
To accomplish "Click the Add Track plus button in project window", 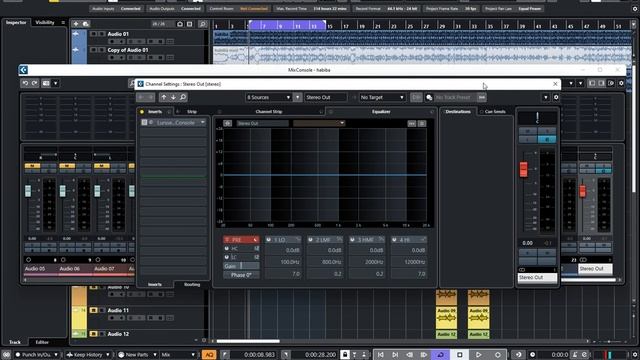I will point(76,24).
